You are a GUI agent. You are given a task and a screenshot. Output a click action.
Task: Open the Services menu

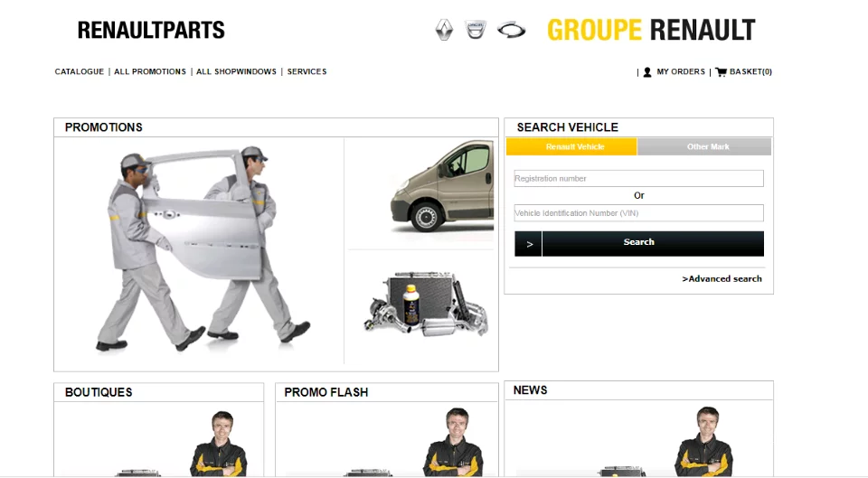(x=307, y=72)
